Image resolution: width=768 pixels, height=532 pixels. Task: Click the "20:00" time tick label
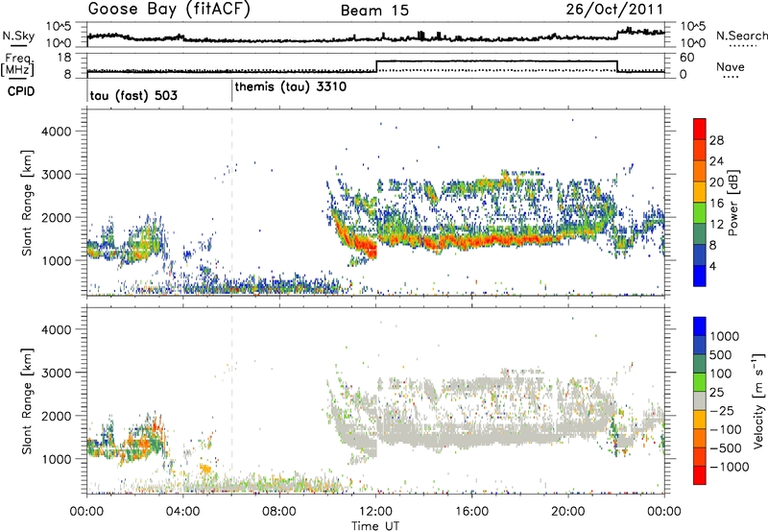(x=568, y=512)
